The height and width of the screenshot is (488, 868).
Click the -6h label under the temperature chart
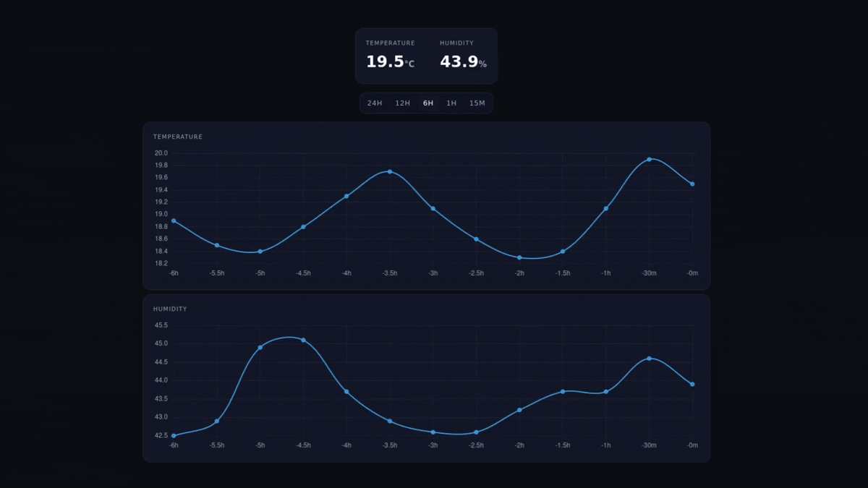point(174,273)
